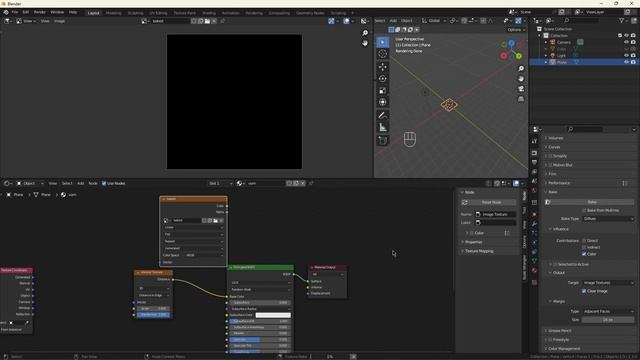Select the Measure tool in viewport
Image resolution: width=640 pixels, height=360 pixels.
pos(382,128)
